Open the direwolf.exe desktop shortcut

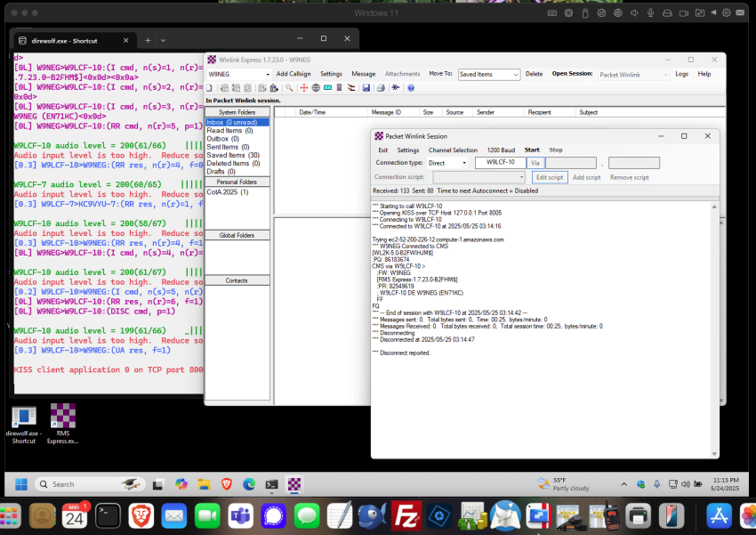[x=24, y=425]
